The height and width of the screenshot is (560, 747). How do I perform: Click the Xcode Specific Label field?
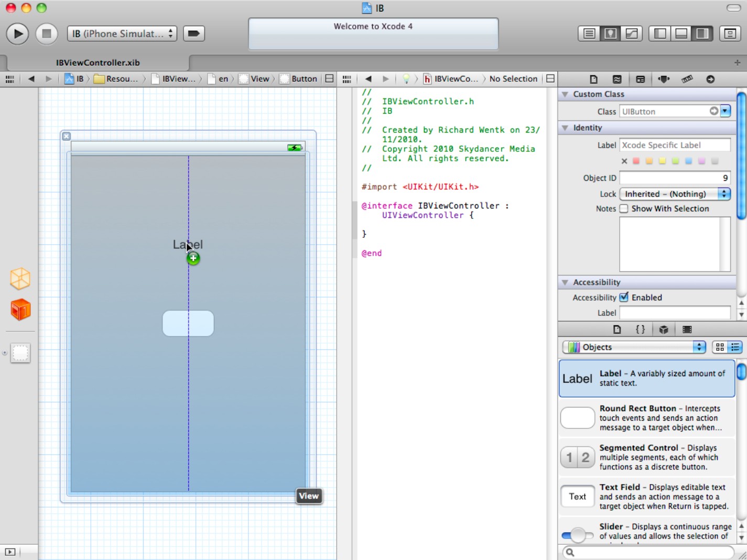675,145
